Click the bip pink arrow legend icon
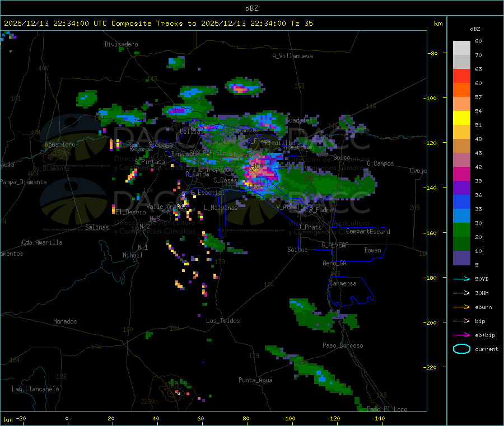This screenshot has width=504, height=426. pyautogui.click(x=461, y=321)
